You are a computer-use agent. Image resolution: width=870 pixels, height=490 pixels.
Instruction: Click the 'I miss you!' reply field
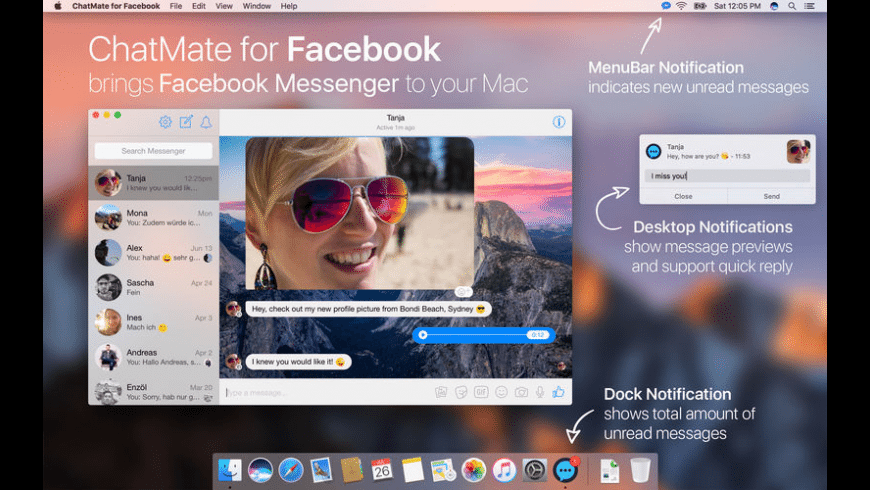(x=727, y=176)
